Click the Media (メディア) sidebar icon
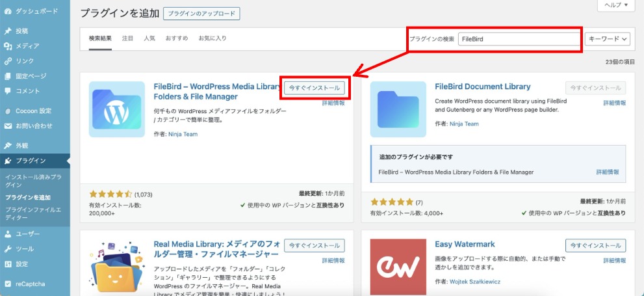The height and width of the screenshot is (296, 644). [8, 46]
